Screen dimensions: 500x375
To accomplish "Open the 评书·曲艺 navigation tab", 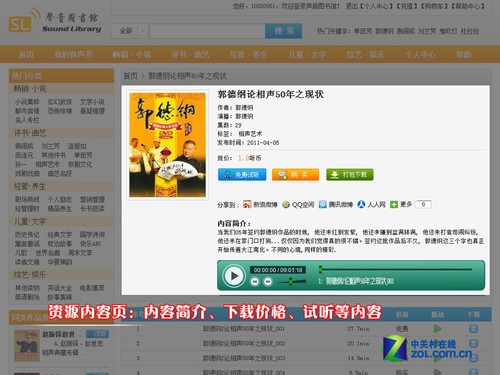I will (x=190, y=54).
